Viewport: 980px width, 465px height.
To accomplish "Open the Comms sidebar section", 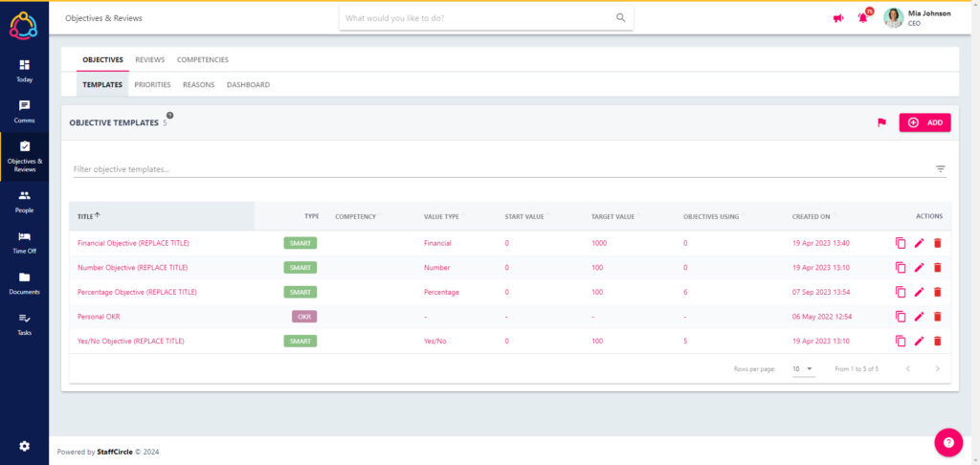I will click(24, 112).
